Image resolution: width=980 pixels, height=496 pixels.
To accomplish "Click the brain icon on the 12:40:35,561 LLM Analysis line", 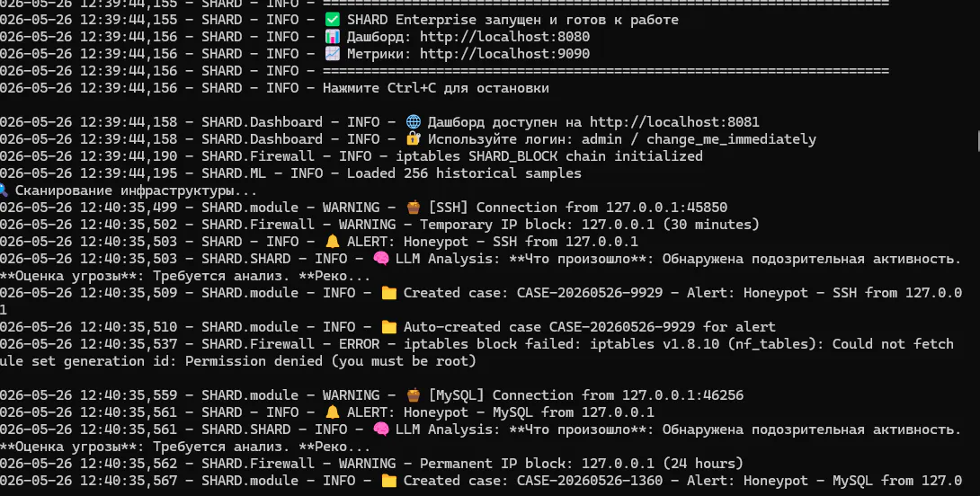I will 380,430.
